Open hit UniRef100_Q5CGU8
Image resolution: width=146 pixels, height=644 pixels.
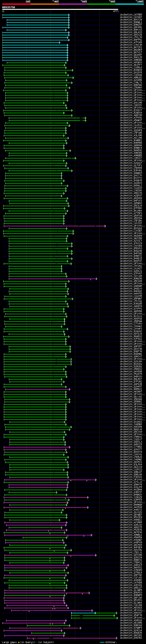(x=131, y=281)
